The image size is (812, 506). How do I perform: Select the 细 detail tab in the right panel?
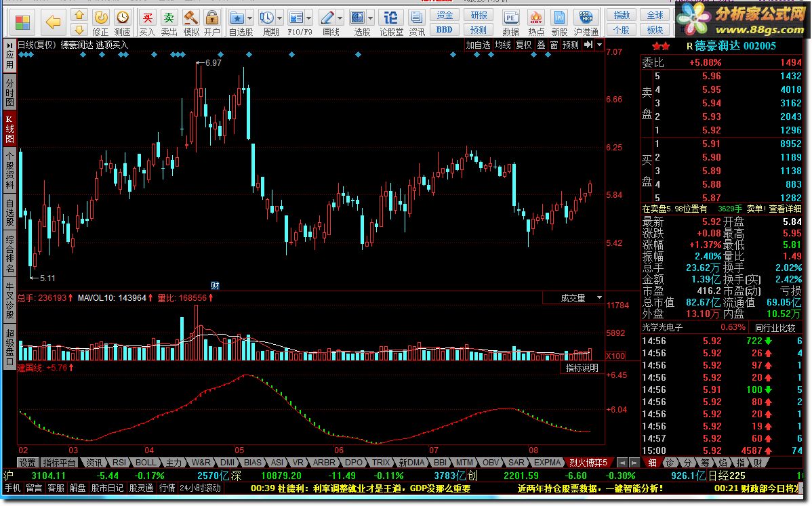tap(652, 463)
